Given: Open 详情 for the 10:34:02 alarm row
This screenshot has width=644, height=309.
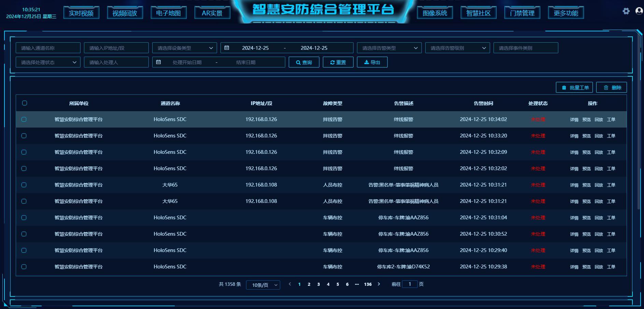Looking at the screenshot, I should 574,119.
